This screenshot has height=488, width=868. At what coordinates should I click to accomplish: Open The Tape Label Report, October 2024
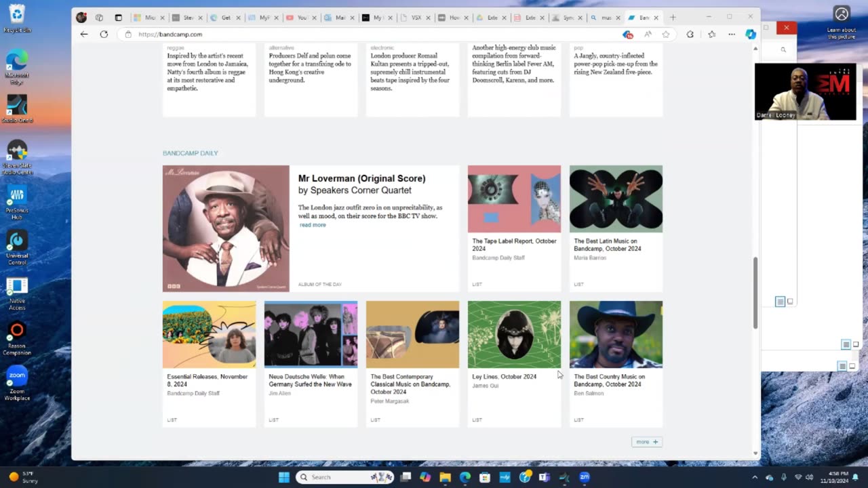click(x=514, y=245)
